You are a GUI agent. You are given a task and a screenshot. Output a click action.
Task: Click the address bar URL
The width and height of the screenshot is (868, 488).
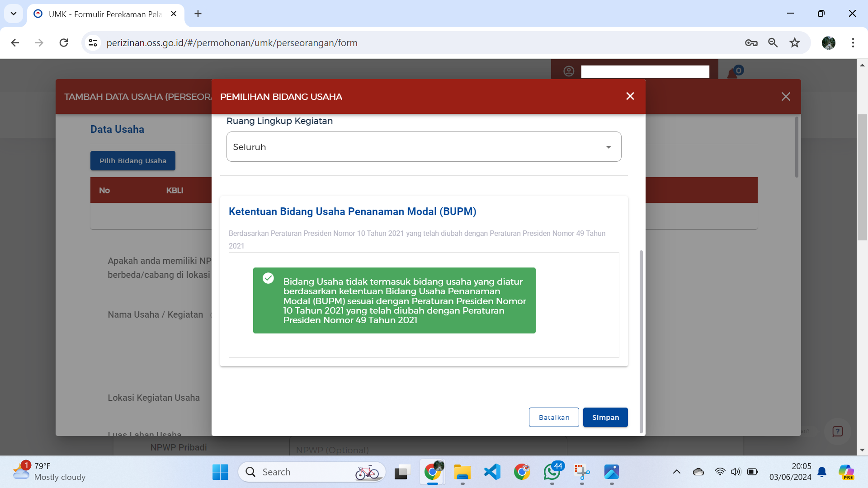coord(232,43)
